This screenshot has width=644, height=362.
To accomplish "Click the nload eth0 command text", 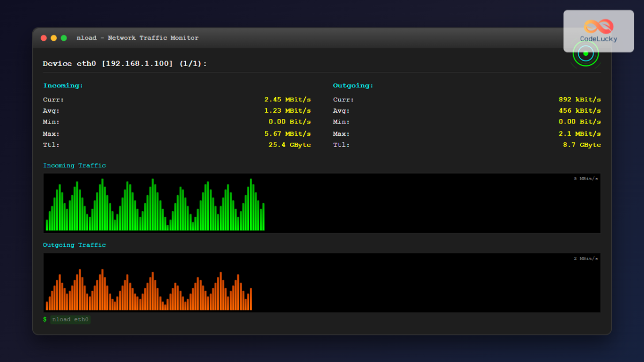I will pyautogui.click(x=70, y=320).
